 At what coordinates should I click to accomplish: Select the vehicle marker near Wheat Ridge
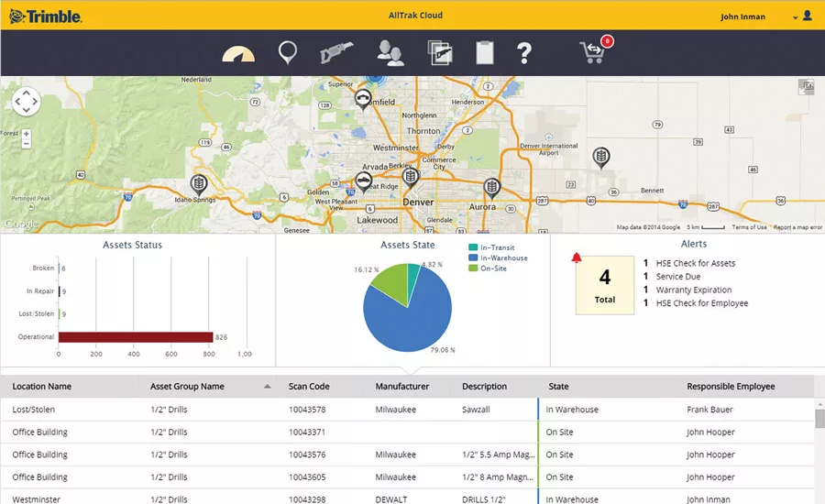point(363,182)
